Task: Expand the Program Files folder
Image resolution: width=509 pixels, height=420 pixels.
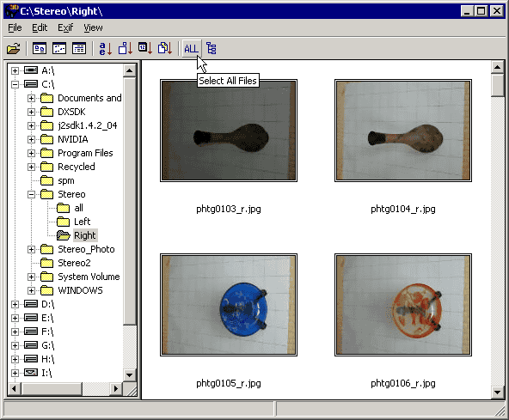Action: (31, 153)
